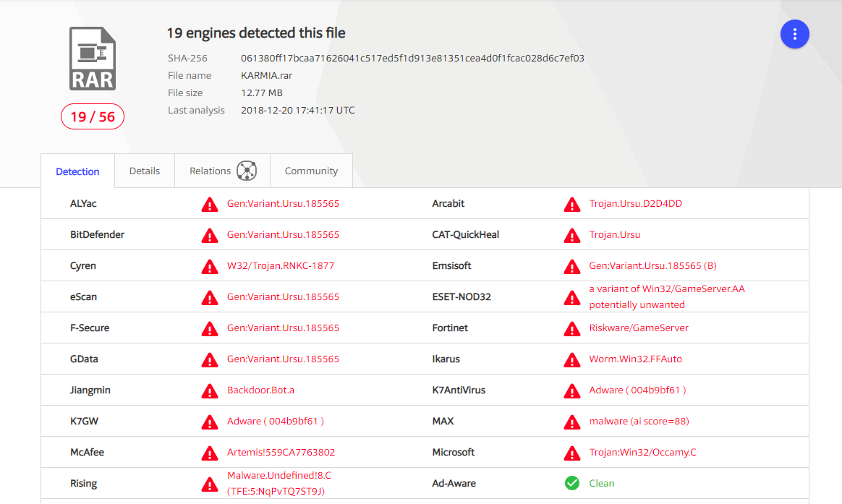Click the McAfee engine name
The height and width of the screenshot is (504, 842).
[87, 453]
